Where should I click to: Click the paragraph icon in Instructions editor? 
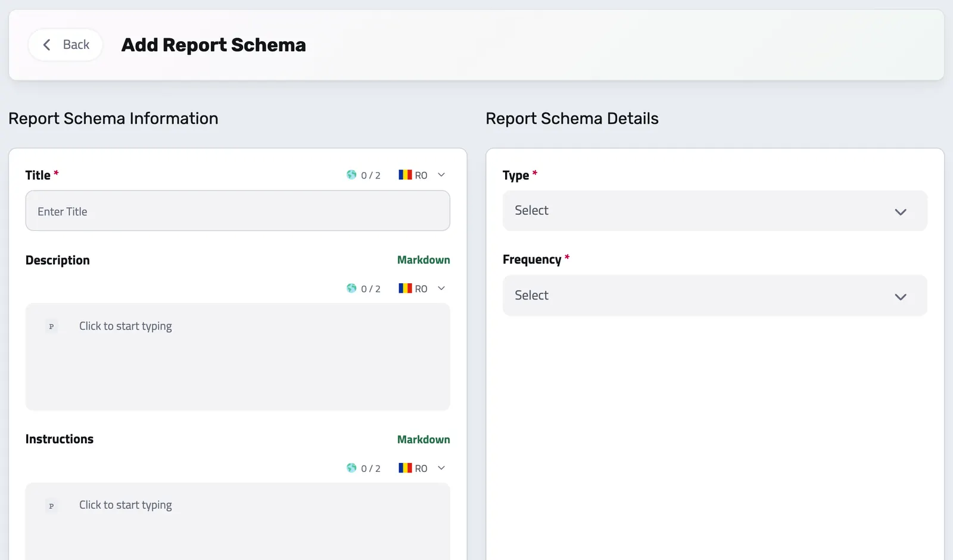coord(51,506)
